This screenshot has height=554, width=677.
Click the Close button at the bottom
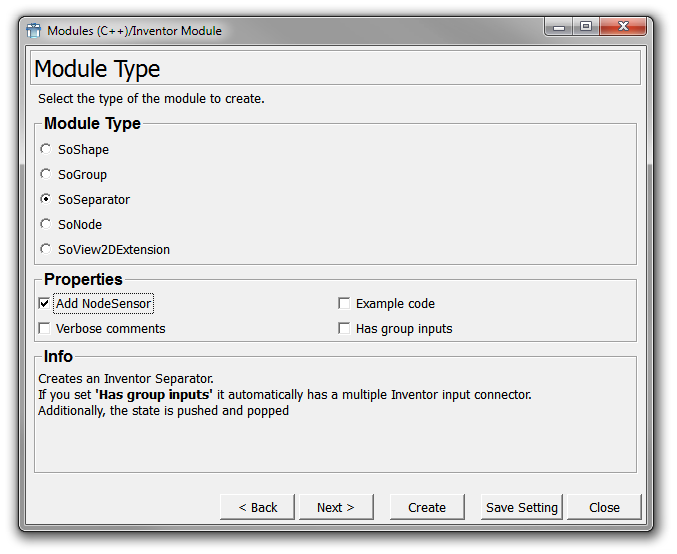[x=604, y=507]
